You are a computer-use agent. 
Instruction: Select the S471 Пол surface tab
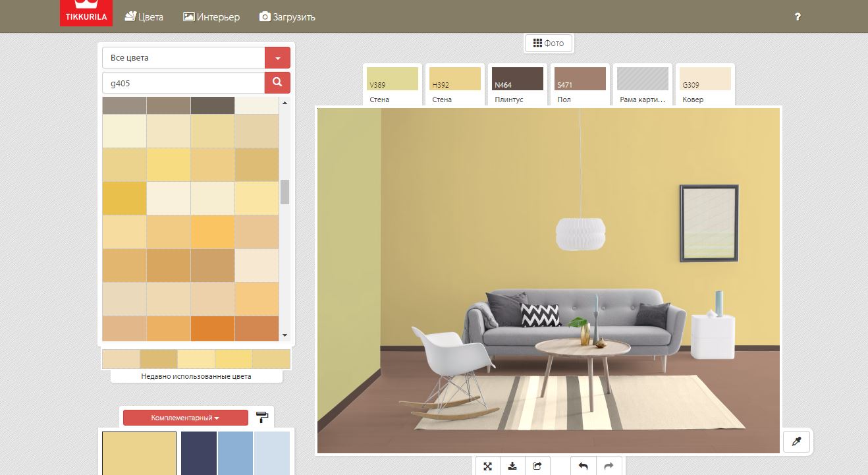[580, 85]
